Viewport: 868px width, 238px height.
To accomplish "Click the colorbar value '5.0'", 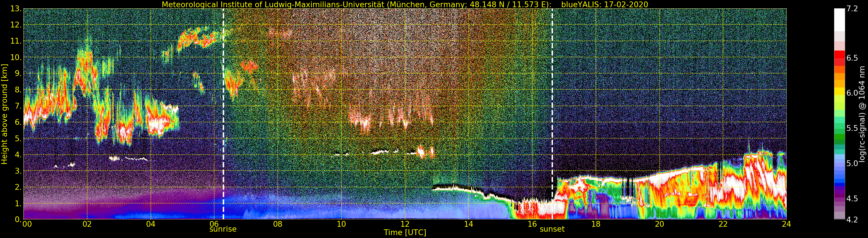I will (x=852, y=163).
